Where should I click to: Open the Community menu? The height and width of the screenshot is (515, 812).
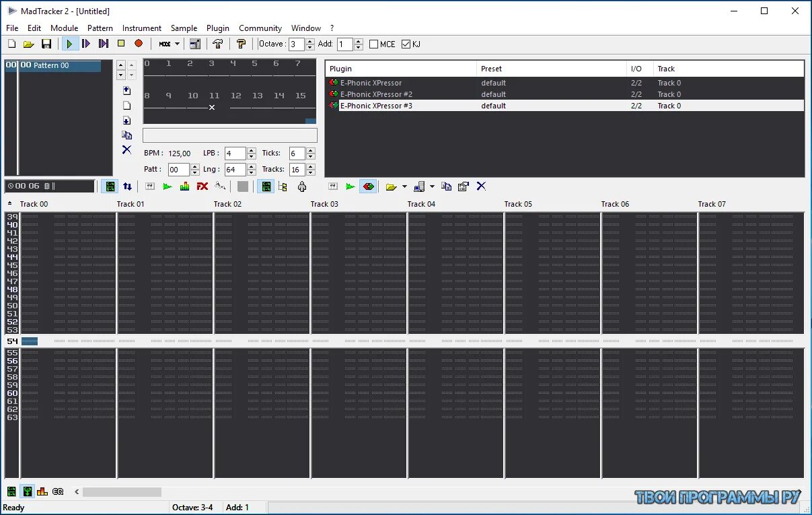[x=260, y=28]
